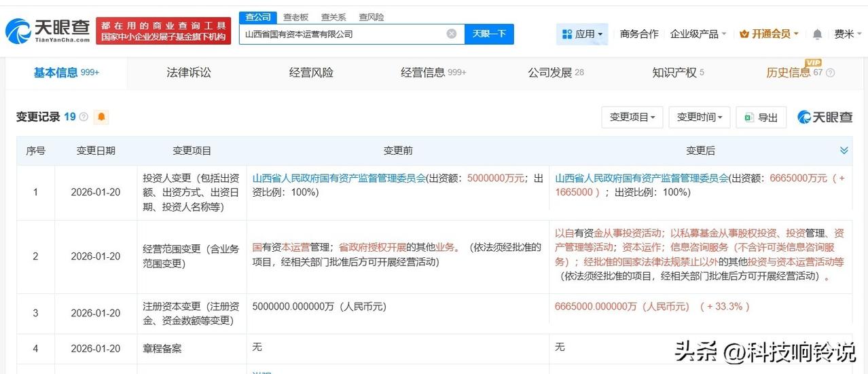Switch to 查关系 search tab
Viewport: 868px width, 374px height.
333,17
